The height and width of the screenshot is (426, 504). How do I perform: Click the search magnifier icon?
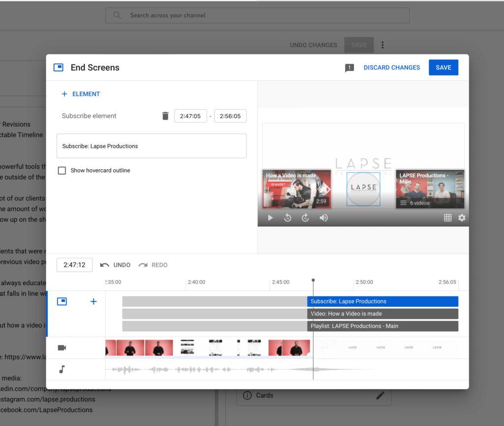(117, 15)
